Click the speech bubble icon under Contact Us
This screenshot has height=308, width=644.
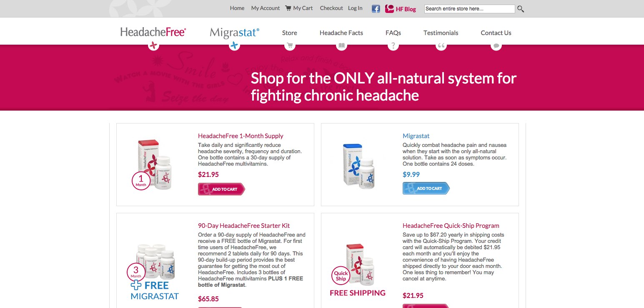(496, 45)
